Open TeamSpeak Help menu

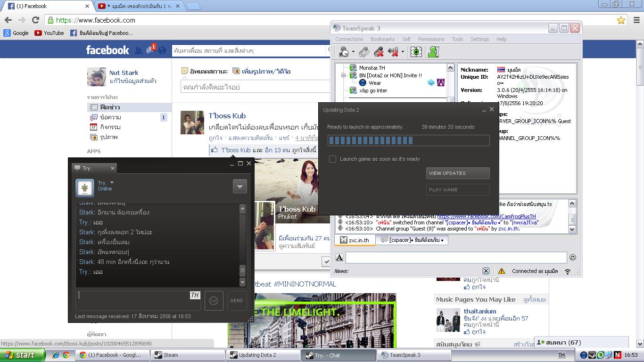pyautogui.click(x=502, y=39)
